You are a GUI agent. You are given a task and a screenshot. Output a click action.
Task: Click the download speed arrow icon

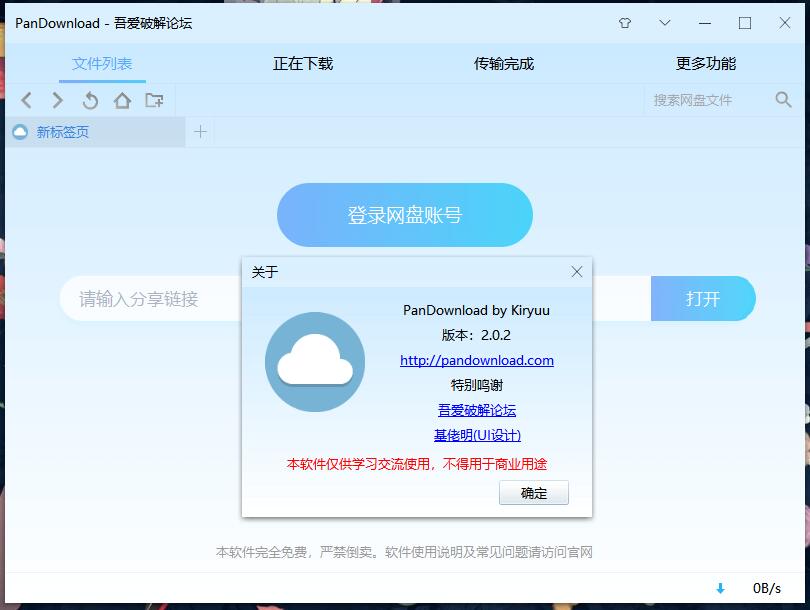click(x=721, y=588)
